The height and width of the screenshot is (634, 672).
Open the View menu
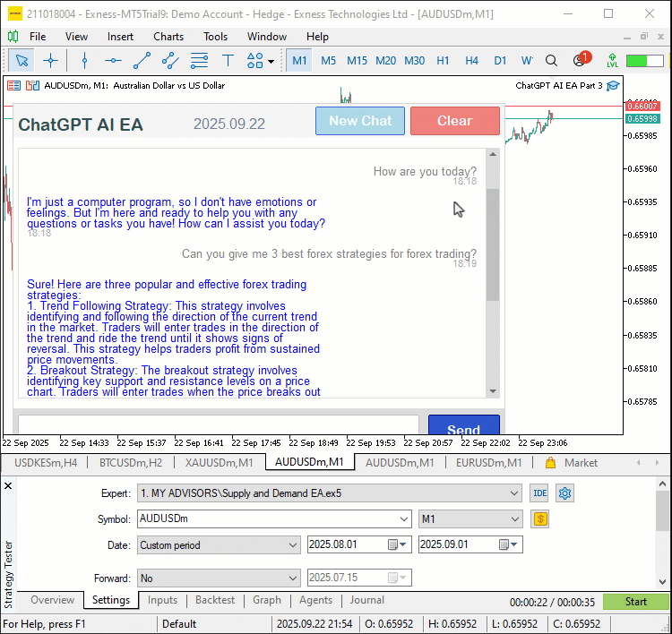point(76,37)
